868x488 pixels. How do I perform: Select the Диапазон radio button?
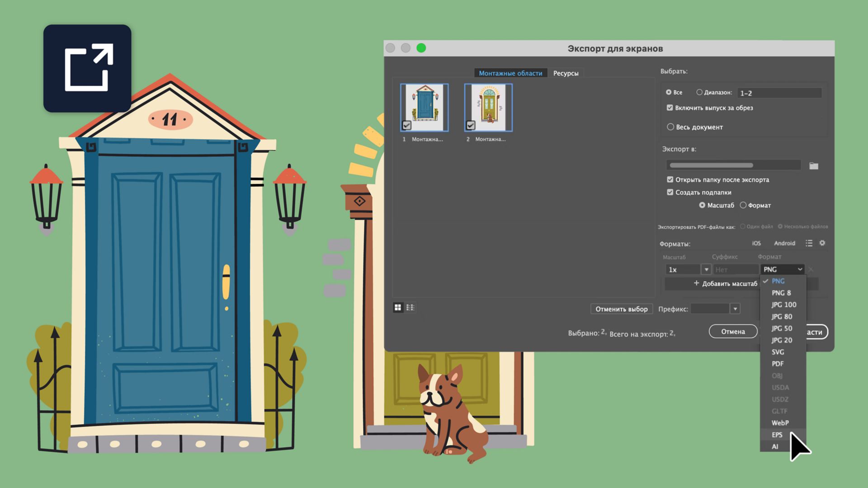tap(699, 92)
